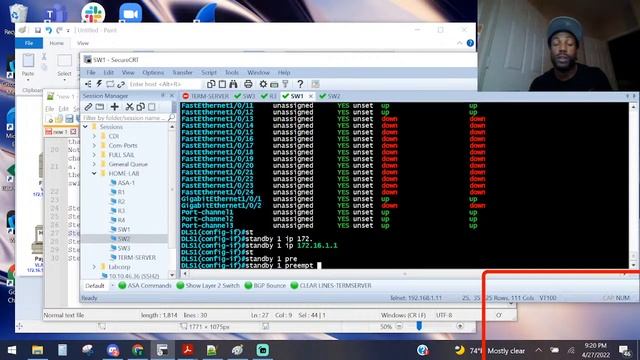Collapse the Sessions root folder
Image resolution: width=640 pixels, height=360 pixels.
[x=85, y=127]
